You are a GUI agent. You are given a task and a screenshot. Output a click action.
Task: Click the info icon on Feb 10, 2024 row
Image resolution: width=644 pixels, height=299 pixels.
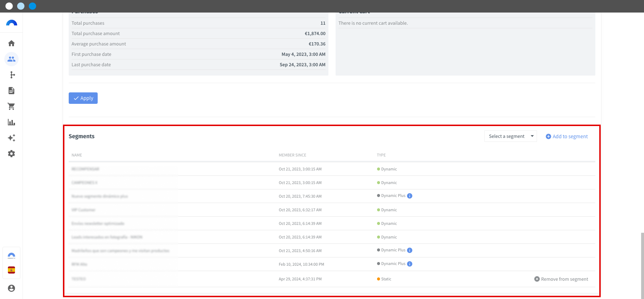point(410,264)
